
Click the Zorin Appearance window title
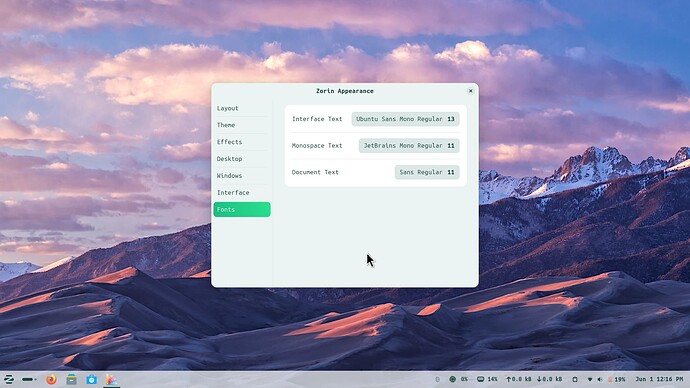[345, 91]
